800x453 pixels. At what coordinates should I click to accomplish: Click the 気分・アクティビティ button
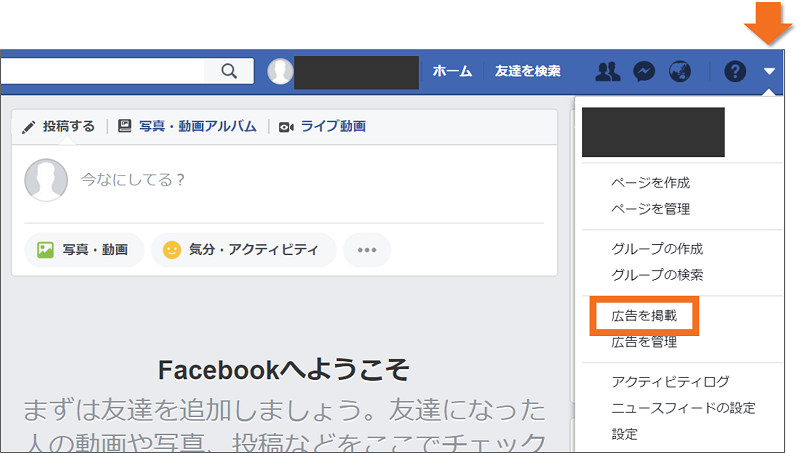[x=243, y=250]
